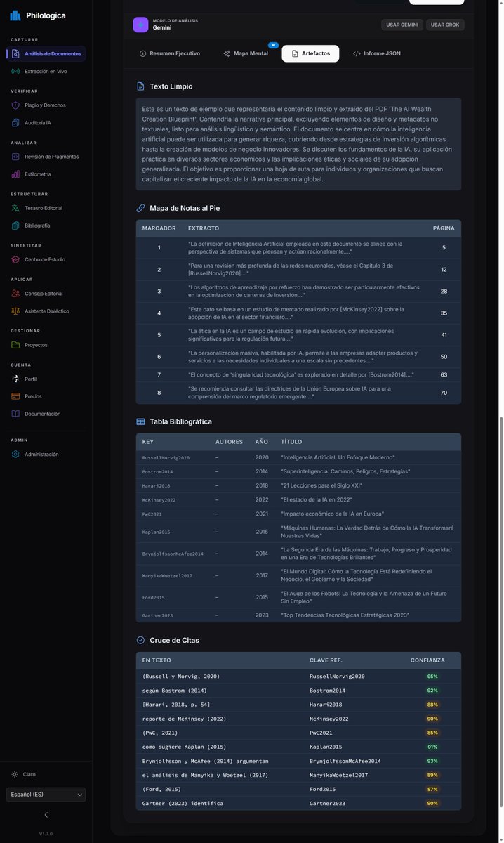Click the V1.7.0 version label

point(46,834)
